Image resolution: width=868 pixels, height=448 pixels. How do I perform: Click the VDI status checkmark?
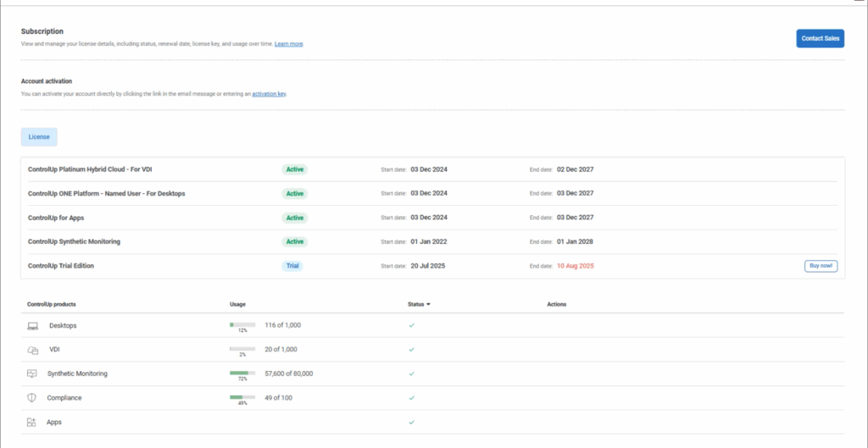[411, 350]
